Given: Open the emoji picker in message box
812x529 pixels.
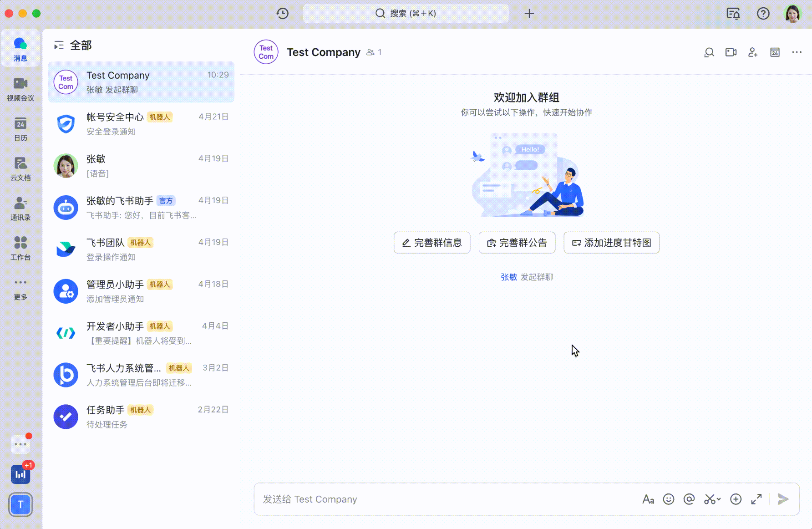Looking at the screenshot, I should point(668,499).
